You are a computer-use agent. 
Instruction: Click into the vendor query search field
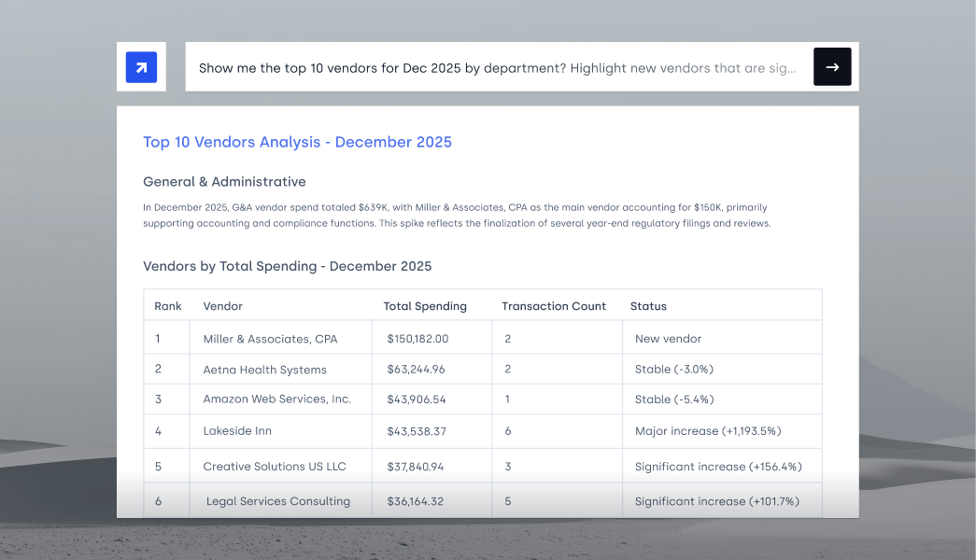click(x=497, y=68)
